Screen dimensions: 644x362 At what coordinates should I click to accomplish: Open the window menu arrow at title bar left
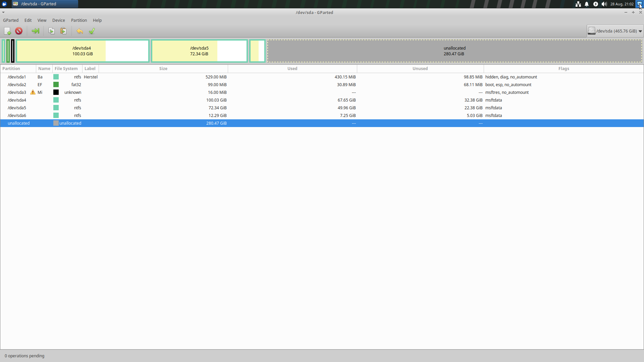(3, 12)
